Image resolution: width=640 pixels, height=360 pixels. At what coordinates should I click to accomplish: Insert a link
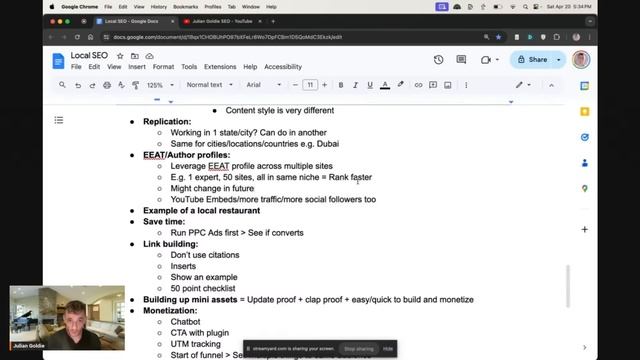[x=418, y=85]
